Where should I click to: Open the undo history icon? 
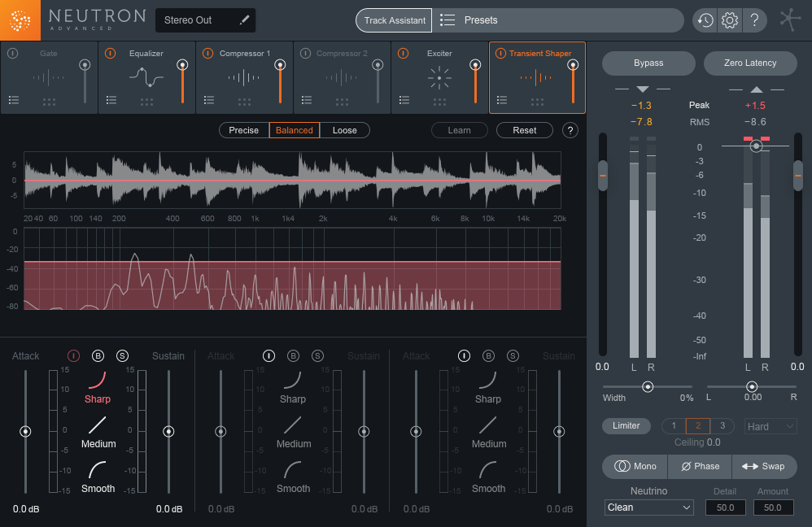pyautogui.click(x=705, y=20)
